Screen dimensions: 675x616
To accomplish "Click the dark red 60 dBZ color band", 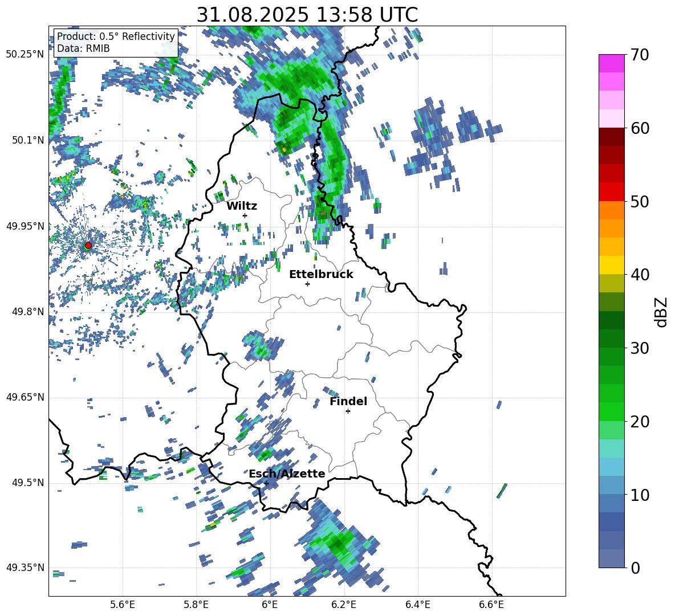I will (612, 137).
